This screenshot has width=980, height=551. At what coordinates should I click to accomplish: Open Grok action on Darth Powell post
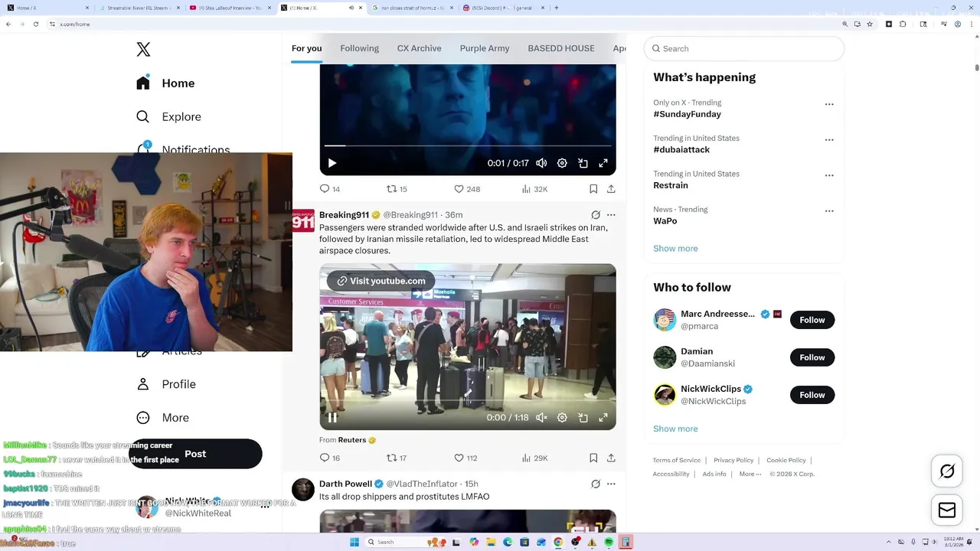596,484
